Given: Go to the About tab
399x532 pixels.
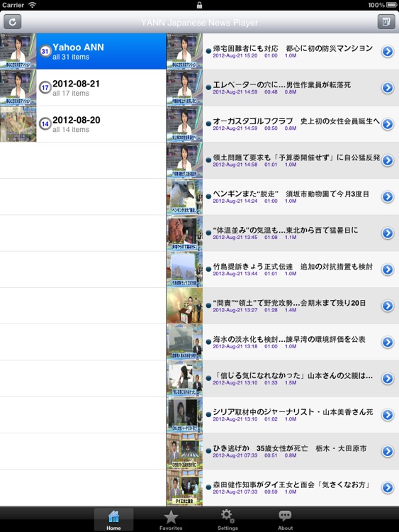Looking at the screenshot, I should tap(285, 520).
